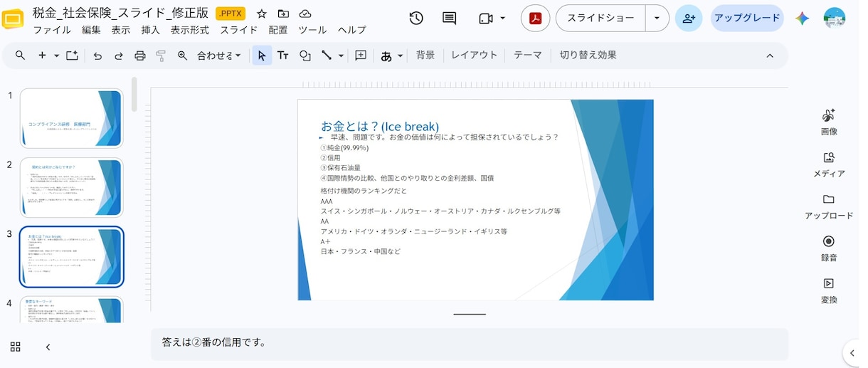Image resolution: width=868 pixels, height=368 pixels.
Task: Move the file with folder icon
Action: (283, 14)
